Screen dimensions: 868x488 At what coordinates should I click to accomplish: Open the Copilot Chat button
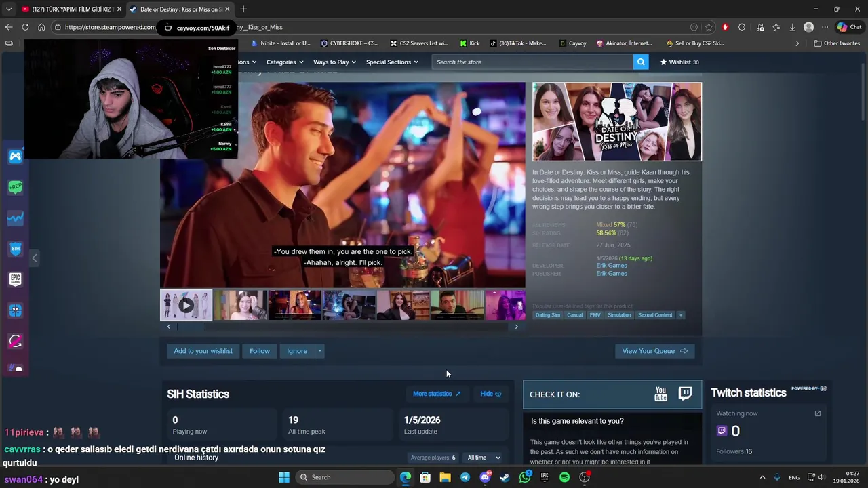click(849, 27)
